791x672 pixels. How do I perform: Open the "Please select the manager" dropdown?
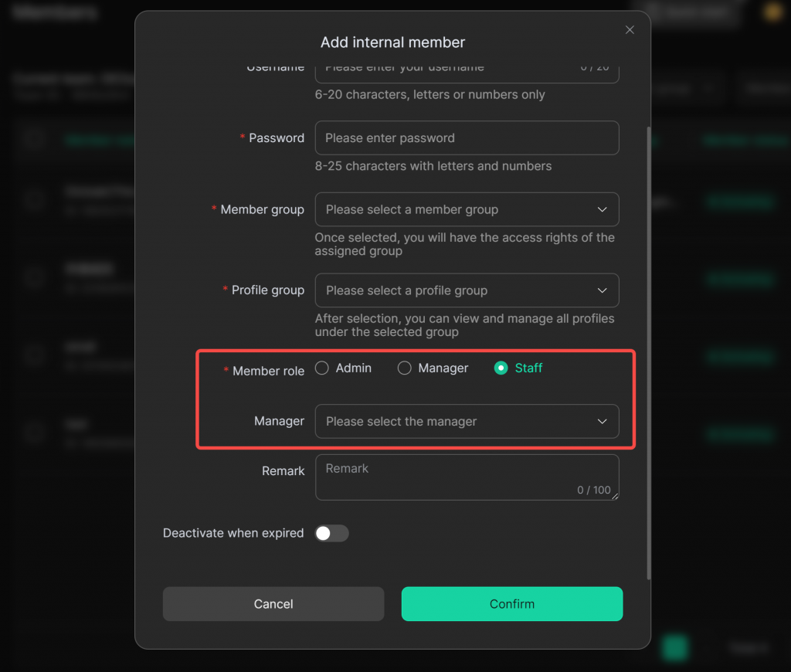pos(456,422)
